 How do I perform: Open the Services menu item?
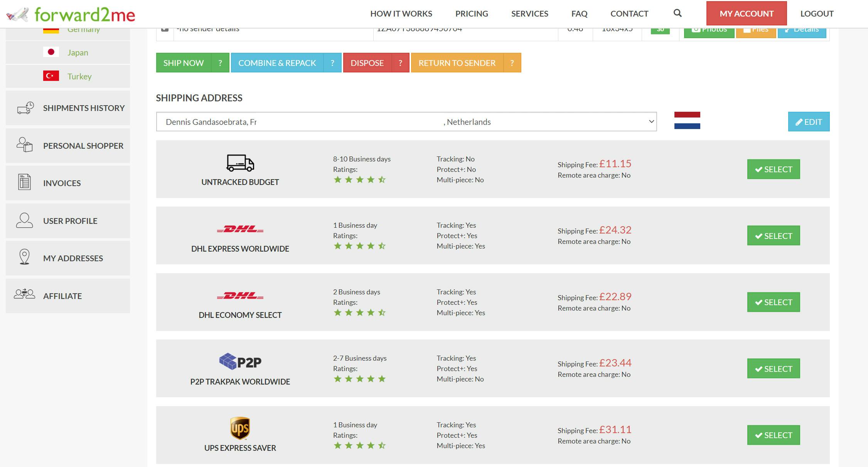tap(529, 14)
